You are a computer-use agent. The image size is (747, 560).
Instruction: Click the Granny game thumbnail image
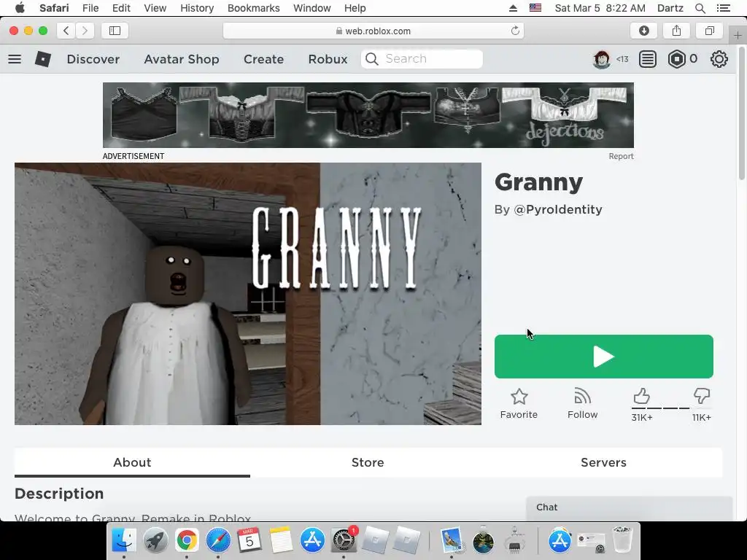click(x=248, y=294)
